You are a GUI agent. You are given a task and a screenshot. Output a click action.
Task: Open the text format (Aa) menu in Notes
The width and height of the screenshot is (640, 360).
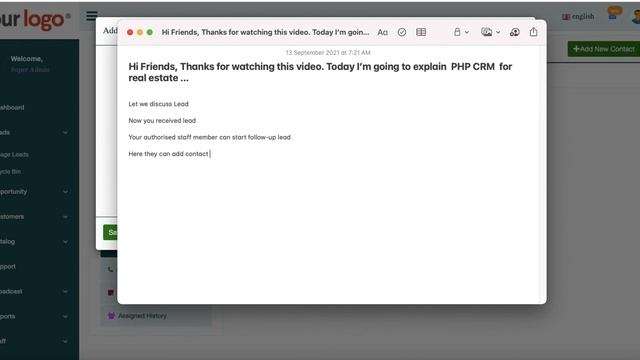tap(382, 32)
